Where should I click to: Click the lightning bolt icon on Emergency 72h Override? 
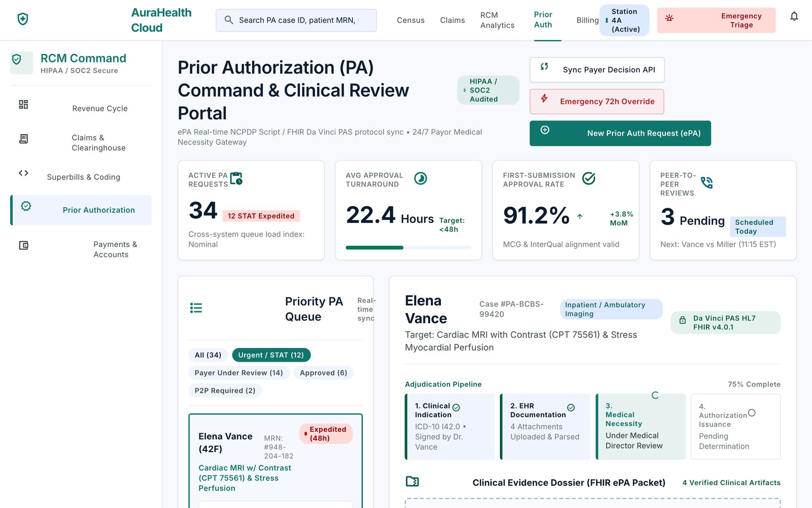(x=544, y=98)
